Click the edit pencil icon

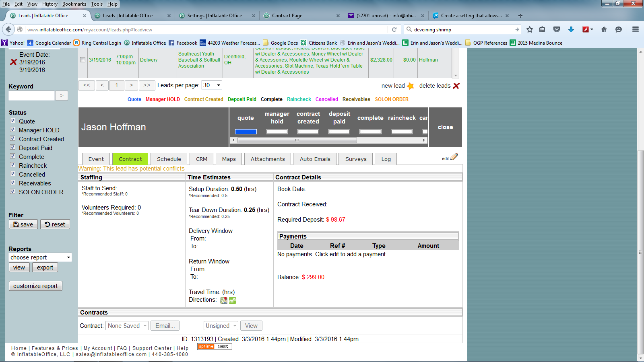click(454, 157)
